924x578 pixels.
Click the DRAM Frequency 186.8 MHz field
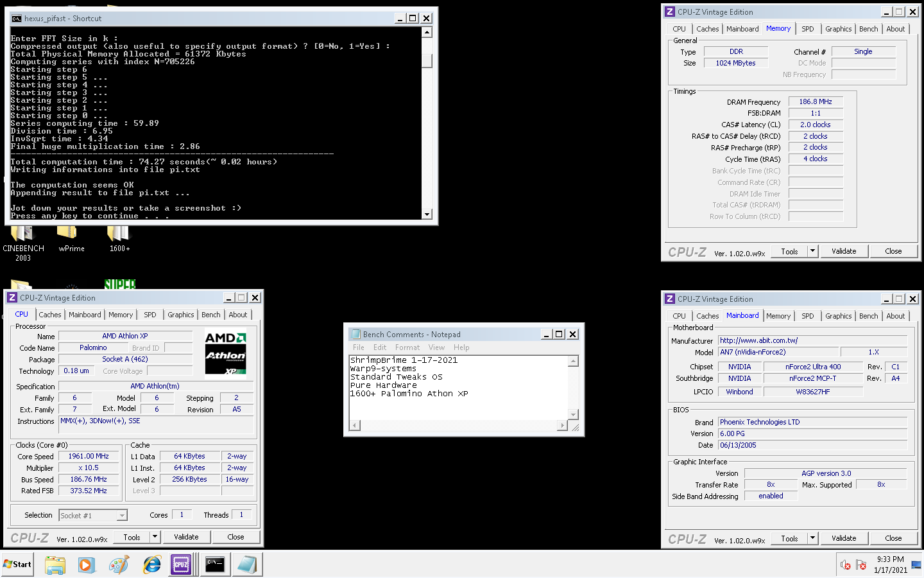tap(816, 101)
